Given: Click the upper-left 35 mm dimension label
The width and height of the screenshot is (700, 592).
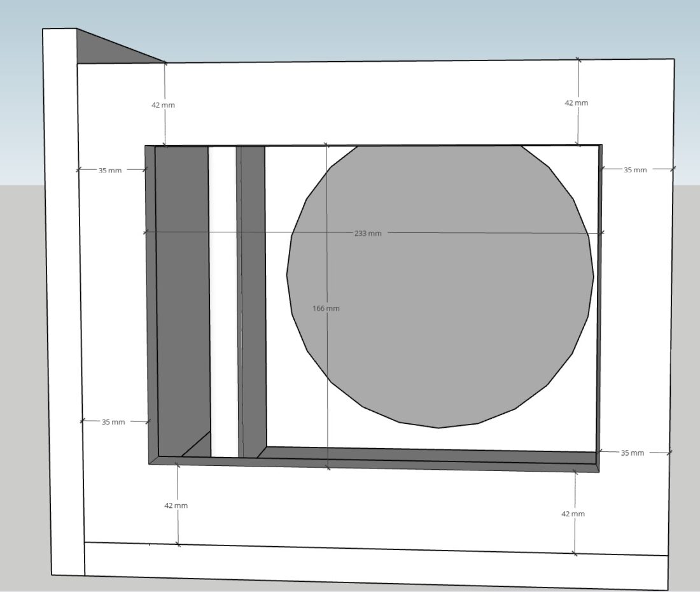Looking at the screenshot, I should [x=109, y=170].
